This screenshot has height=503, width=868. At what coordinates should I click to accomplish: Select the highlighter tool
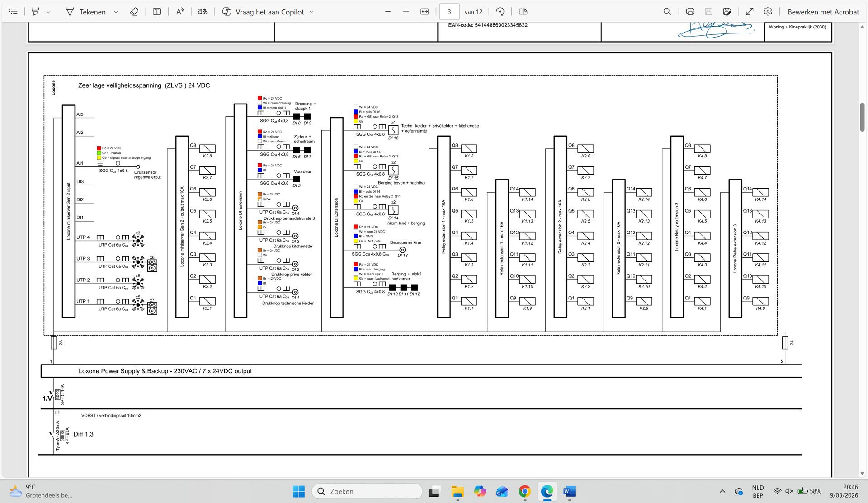pyautogui.click(x=35, y=12)
